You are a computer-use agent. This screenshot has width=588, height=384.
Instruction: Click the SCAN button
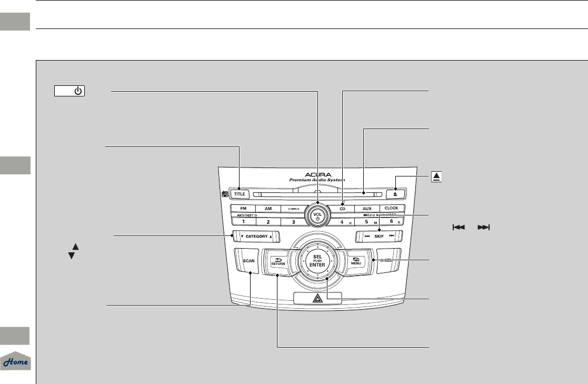coord(247,261)
